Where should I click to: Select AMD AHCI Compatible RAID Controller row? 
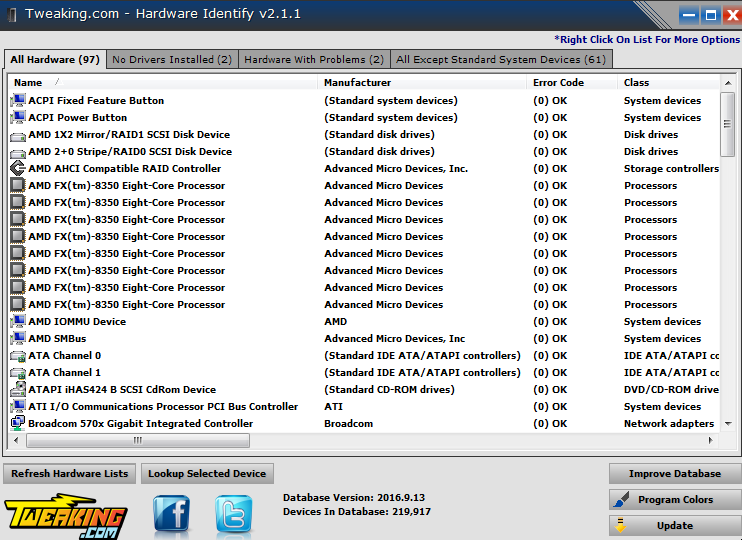coord(364,168)
